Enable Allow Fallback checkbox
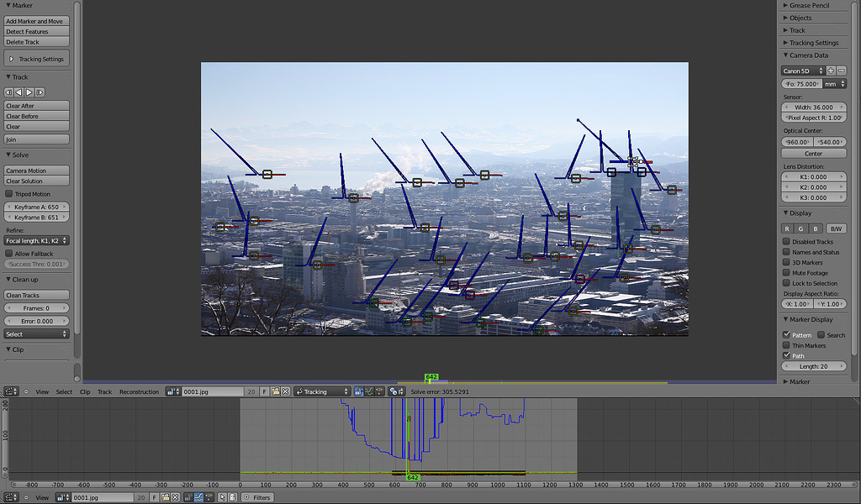 click(x=8, y=254)
